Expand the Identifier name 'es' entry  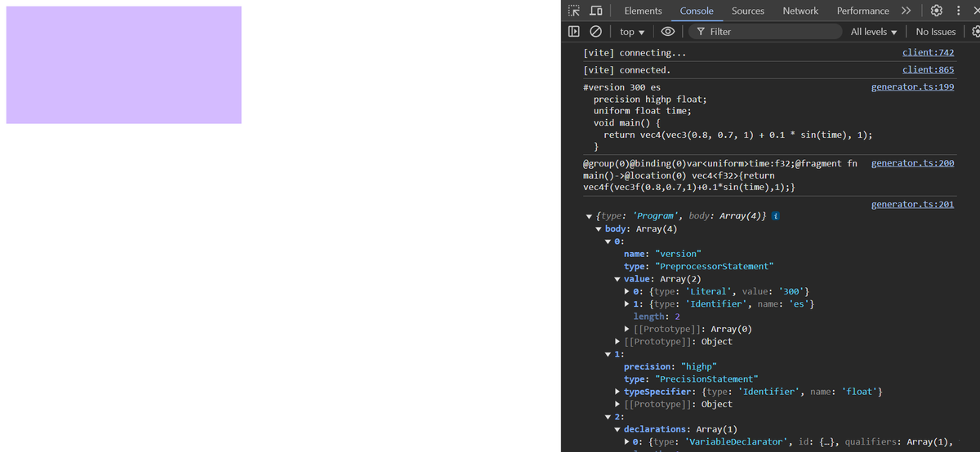[627, 304]
